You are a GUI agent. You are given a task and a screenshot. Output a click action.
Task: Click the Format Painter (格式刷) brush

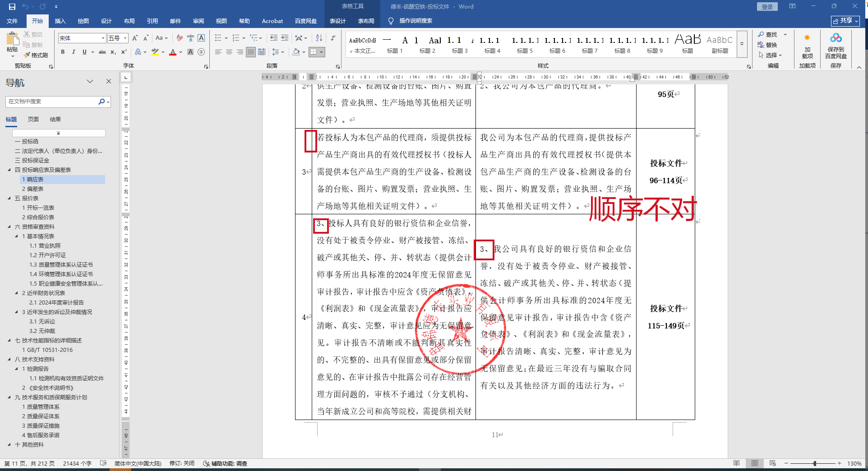tap(36, 55)
